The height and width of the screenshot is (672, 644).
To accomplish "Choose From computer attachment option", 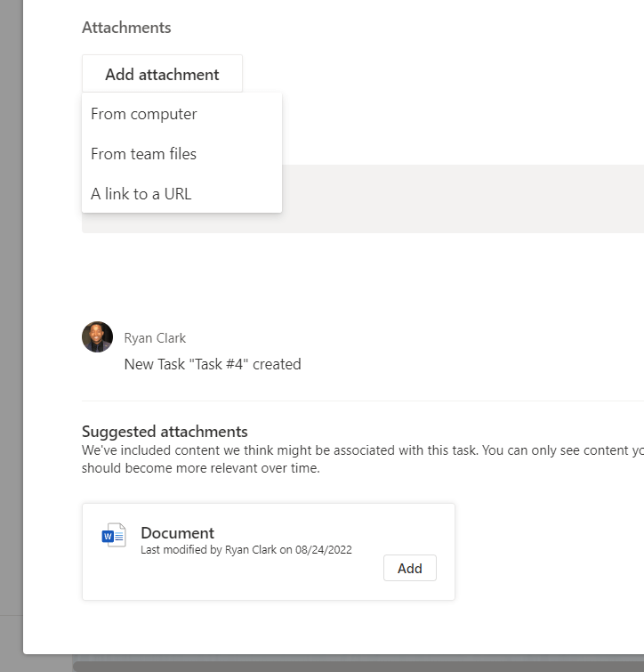I will pos(181,114).
